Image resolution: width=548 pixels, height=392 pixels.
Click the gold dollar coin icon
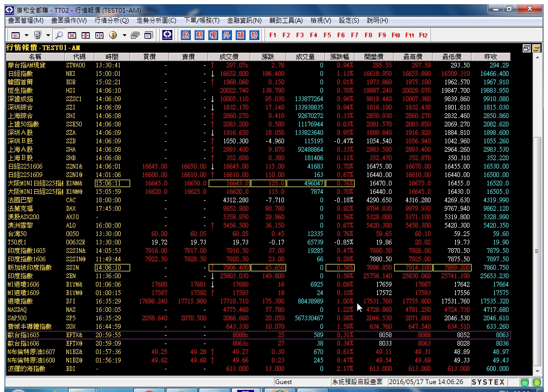pyautogui.click(x=113, y=35)
